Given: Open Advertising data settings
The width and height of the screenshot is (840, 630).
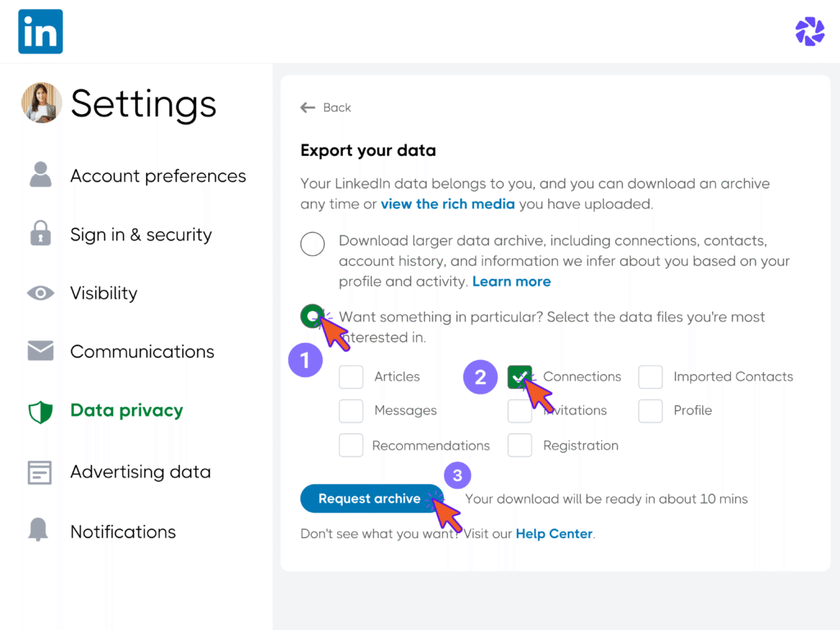Looking at the screenshot, I should click(140, 472).
